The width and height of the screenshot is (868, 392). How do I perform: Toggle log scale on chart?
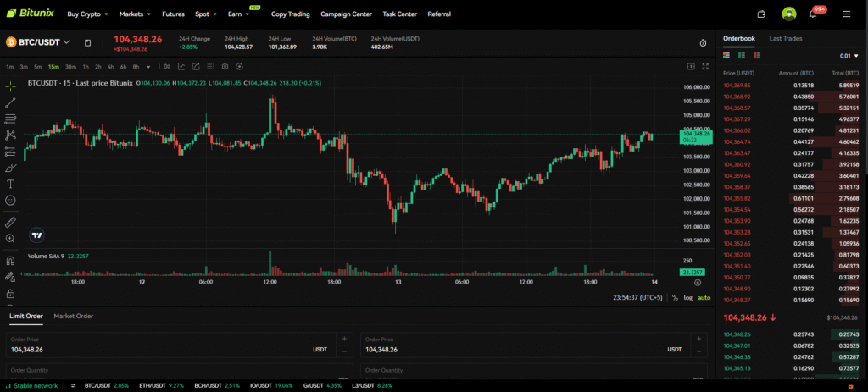point(687,297)
